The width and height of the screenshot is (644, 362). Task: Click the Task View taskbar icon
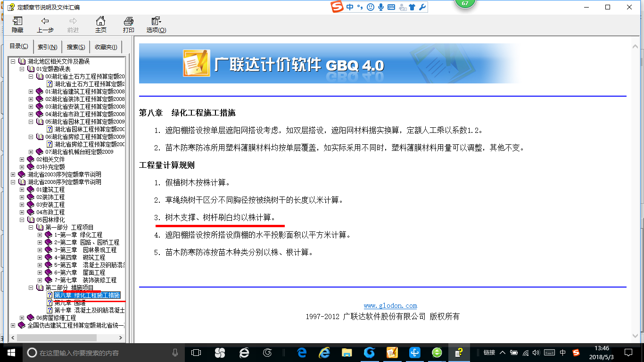click(x=196, y=353)
